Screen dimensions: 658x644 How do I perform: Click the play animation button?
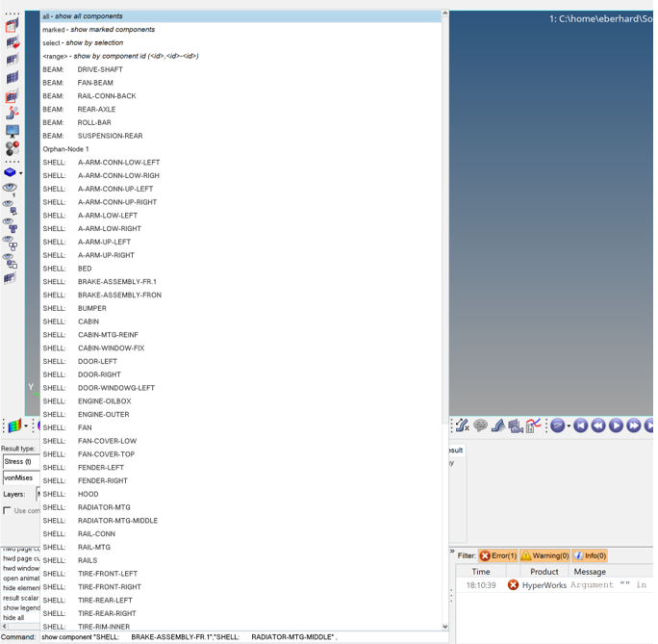pos(616,425)
